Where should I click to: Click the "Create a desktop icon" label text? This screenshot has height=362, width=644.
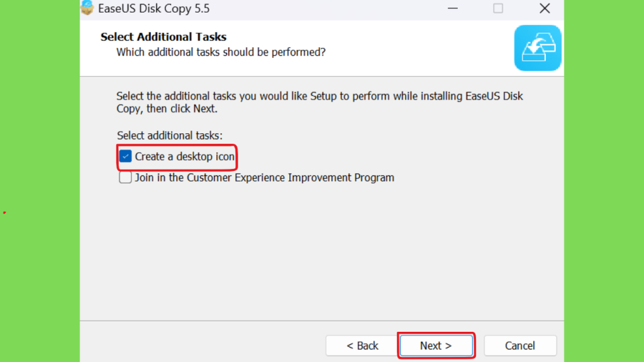click(185, 156)
